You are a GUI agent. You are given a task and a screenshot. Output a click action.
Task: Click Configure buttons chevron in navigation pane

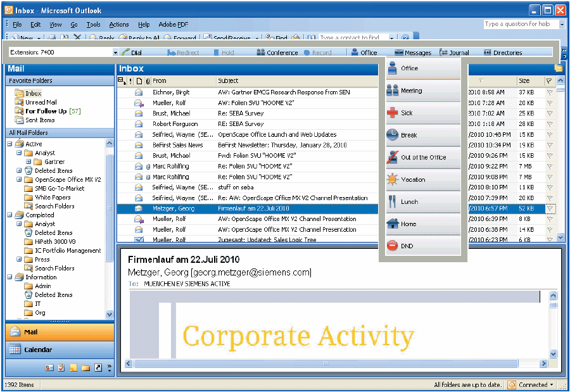pyautogui.click(x=109, y=368)
